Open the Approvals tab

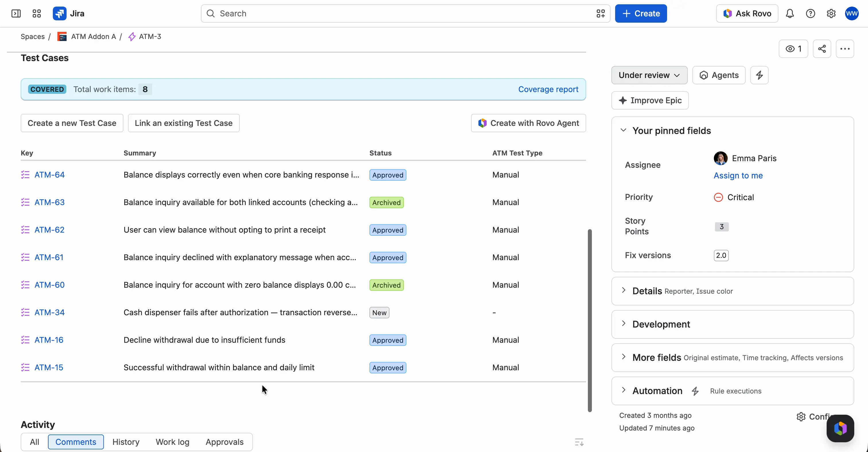coord(225,442)
